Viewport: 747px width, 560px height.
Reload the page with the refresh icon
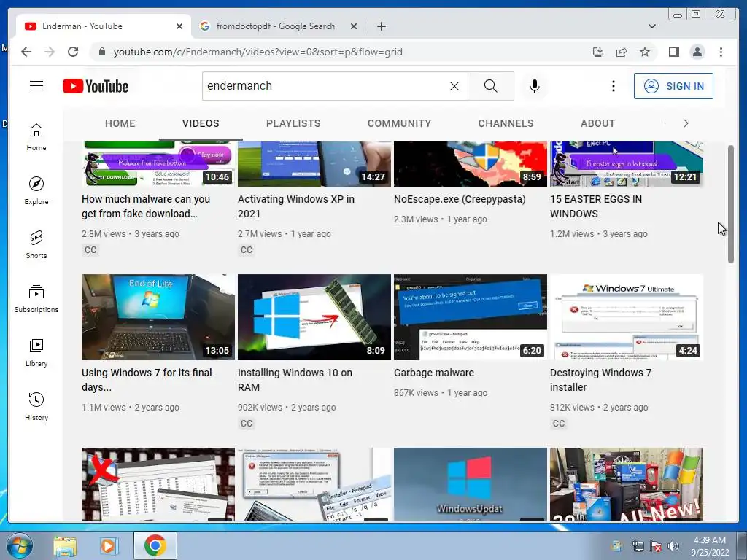(x=73, y=52)
